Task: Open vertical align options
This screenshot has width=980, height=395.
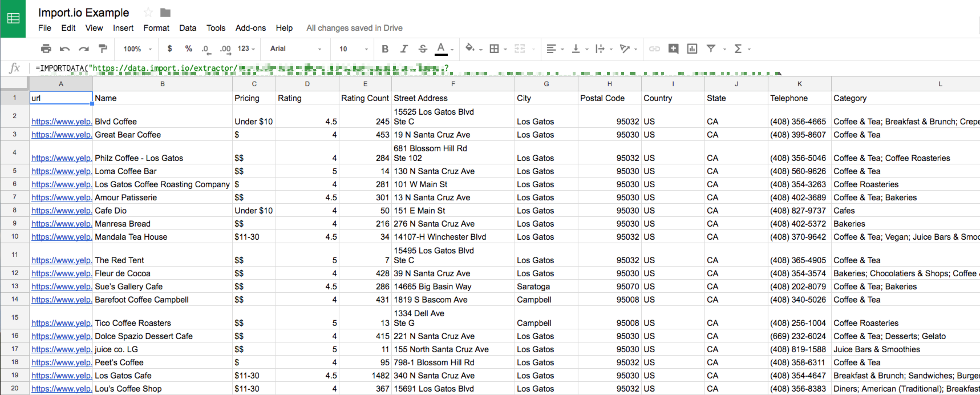Action: [x=580, y=49]
